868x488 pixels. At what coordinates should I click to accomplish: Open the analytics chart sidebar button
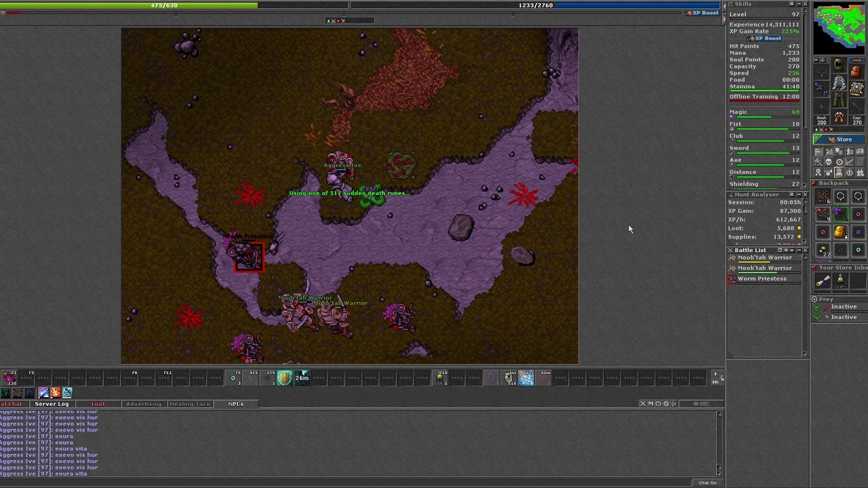point(850,162)
